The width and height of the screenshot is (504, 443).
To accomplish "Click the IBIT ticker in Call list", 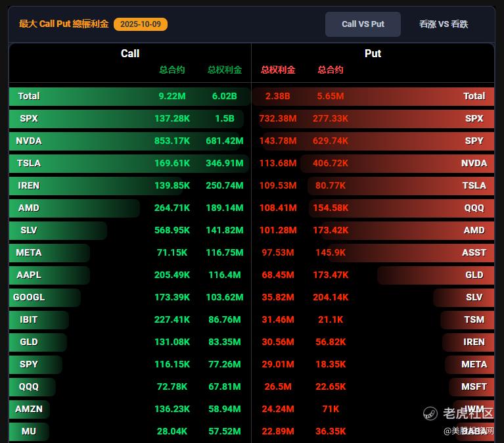I will click(x=29, y=319).
